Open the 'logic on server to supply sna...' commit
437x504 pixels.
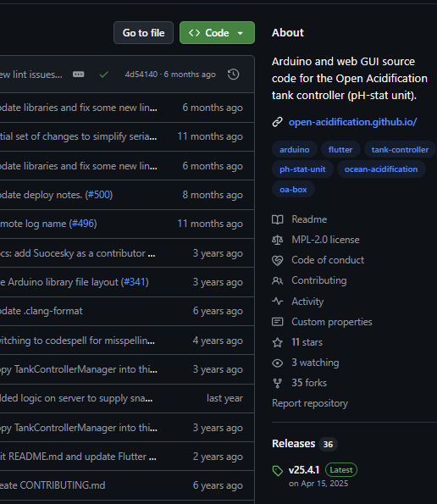pyautogui.click(x=76, y=398)
